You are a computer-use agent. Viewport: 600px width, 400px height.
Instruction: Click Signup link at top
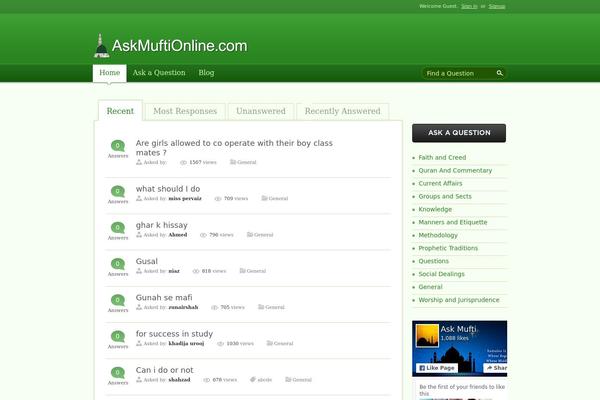point(497,6)
